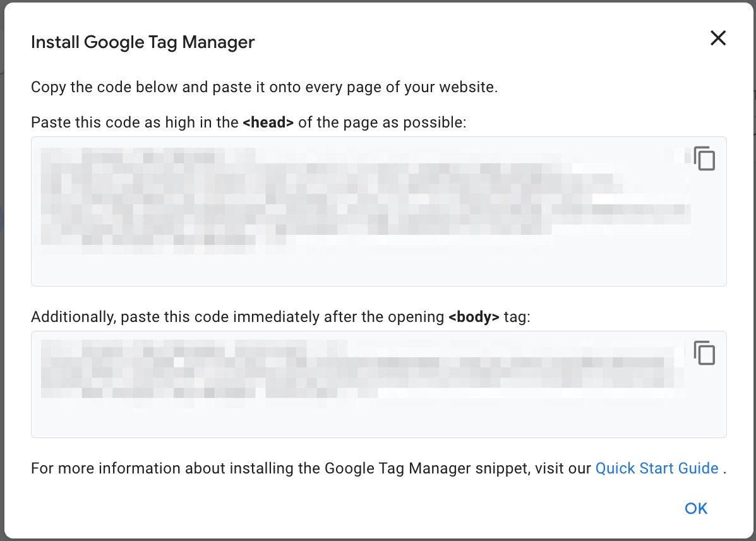Viewport: 756px width, 541px height.
Task: Select the head section code box
Action: (x=378, y=211)
